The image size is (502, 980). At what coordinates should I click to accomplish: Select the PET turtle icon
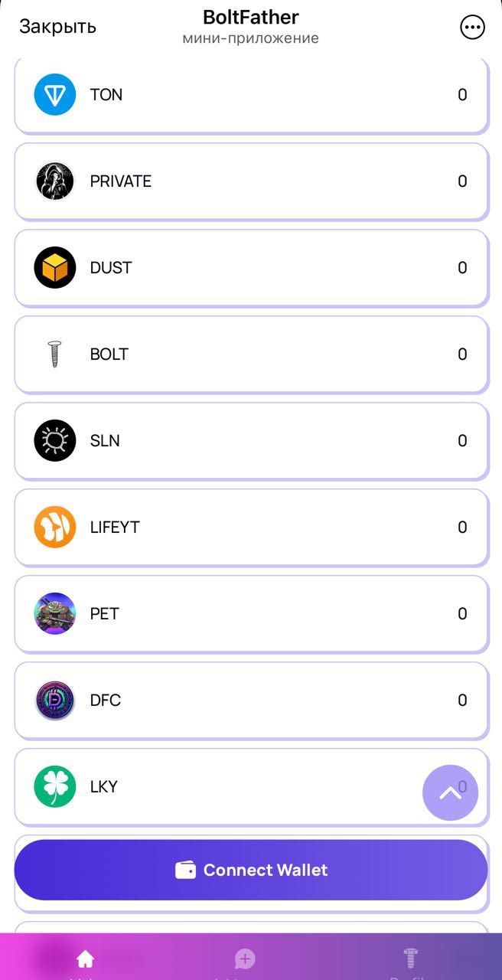[54, 613]
